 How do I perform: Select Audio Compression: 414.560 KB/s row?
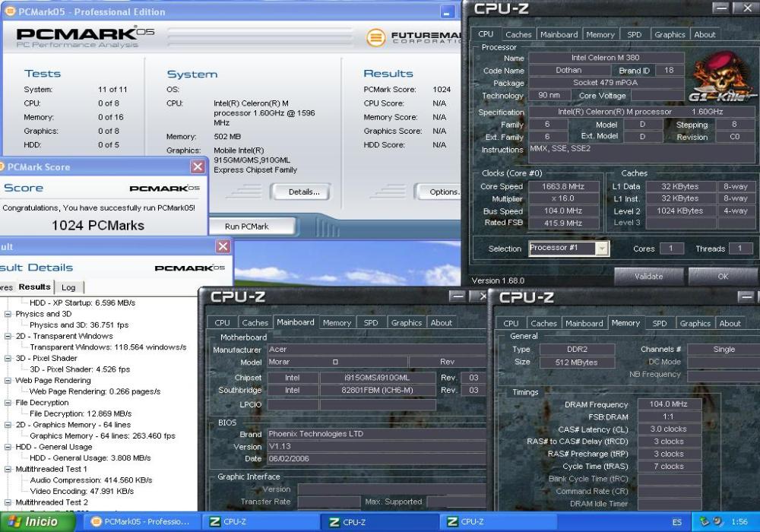click(90, 480)
